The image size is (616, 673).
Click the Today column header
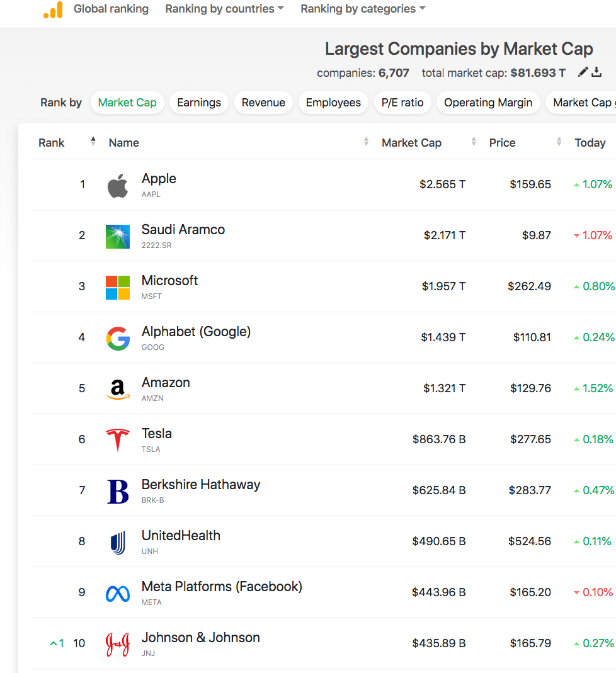pos(590,142)
